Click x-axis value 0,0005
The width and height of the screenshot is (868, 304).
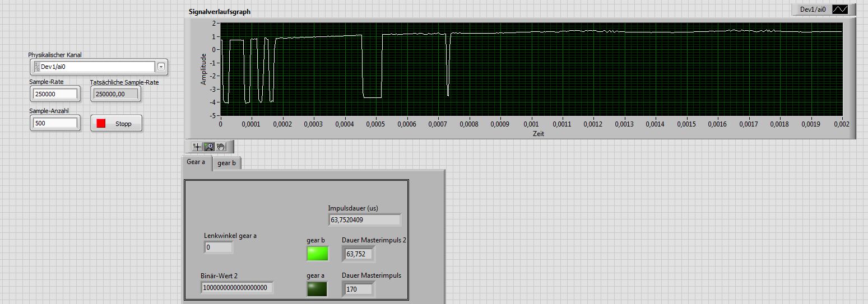point(375,125)
